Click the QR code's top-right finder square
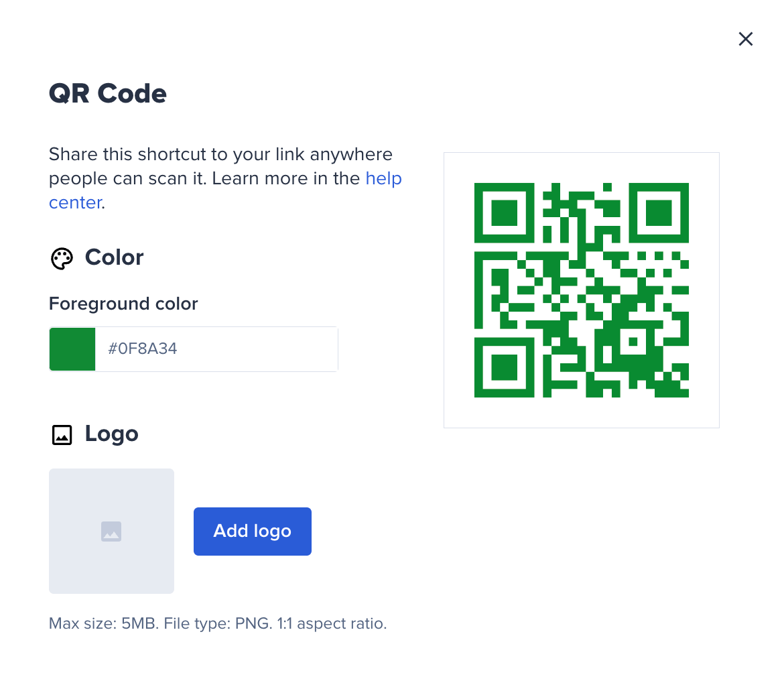 (659, 212)
